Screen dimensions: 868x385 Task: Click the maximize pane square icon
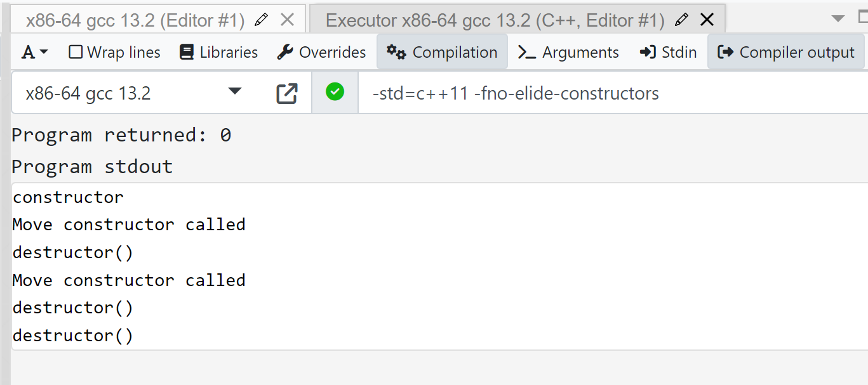click(862, 18)
